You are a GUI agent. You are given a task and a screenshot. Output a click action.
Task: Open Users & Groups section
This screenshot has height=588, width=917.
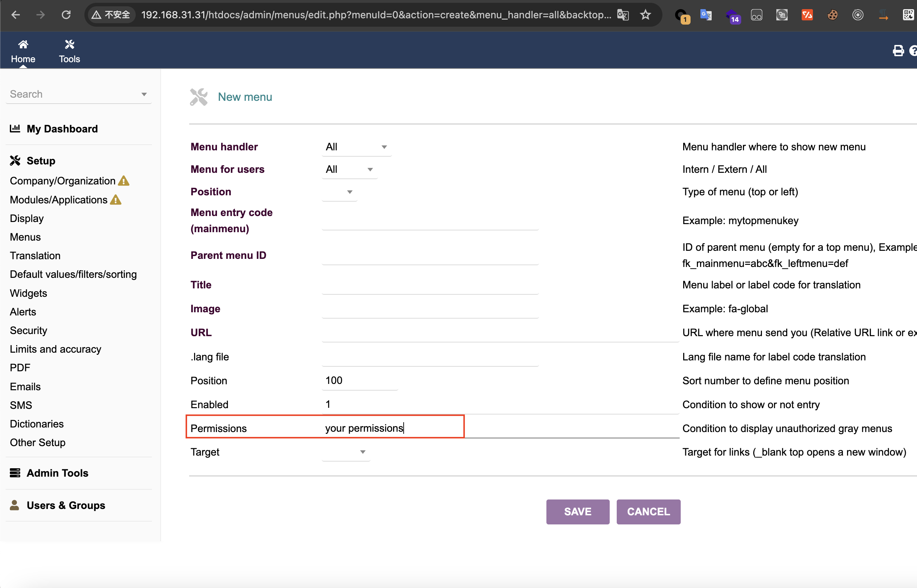coord(66,505)
